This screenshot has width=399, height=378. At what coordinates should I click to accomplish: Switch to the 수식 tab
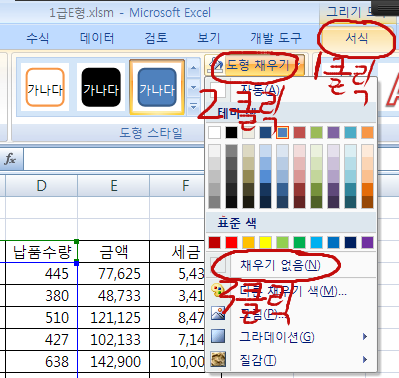click(38, 38)
